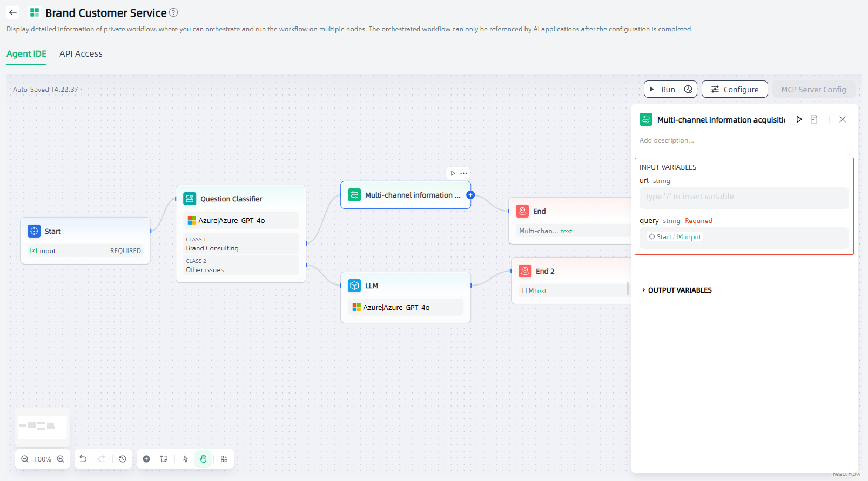Open run history icon beside Run
The image size is (868, 481).
point(688,90)
